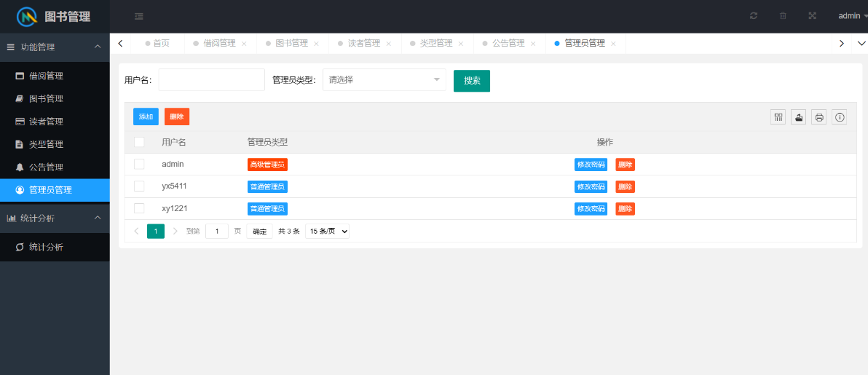Close the 管理员管理 tab

coord(613,44)
